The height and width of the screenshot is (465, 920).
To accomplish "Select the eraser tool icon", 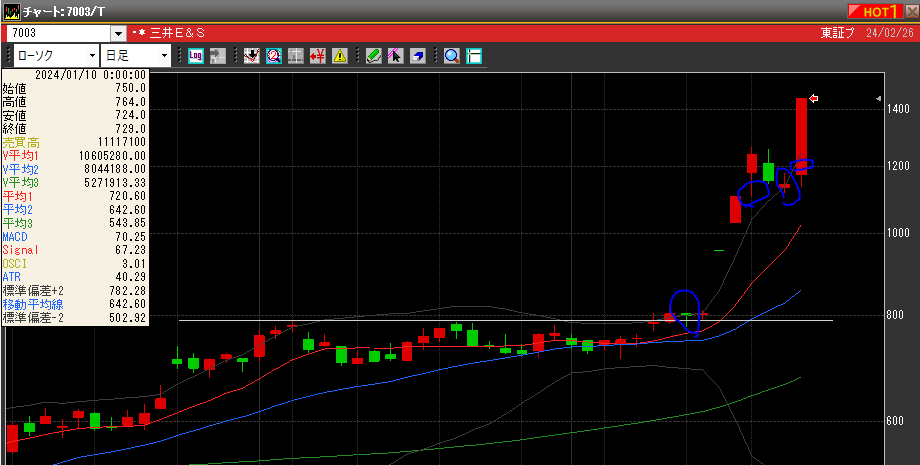I will tap(417, 56).
